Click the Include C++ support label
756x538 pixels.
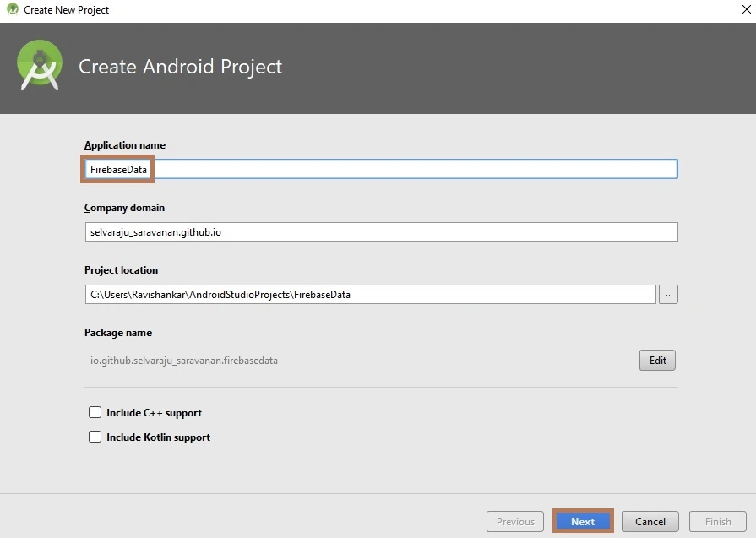pos(154,413)
